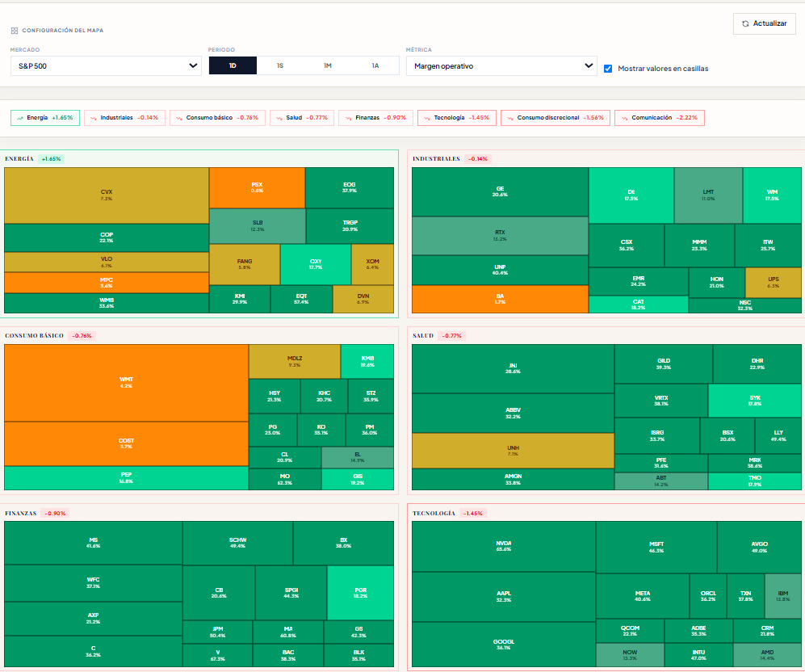Select the MSFT tile

[656, 548]
